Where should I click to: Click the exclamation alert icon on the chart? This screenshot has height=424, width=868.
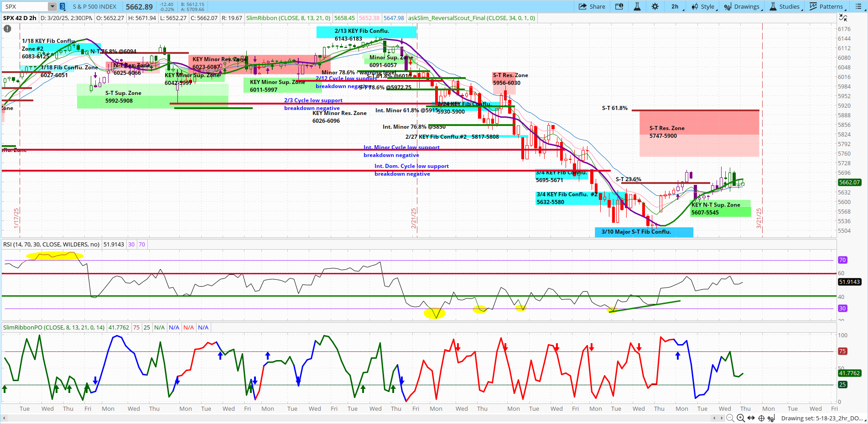(x=7, y=28)
